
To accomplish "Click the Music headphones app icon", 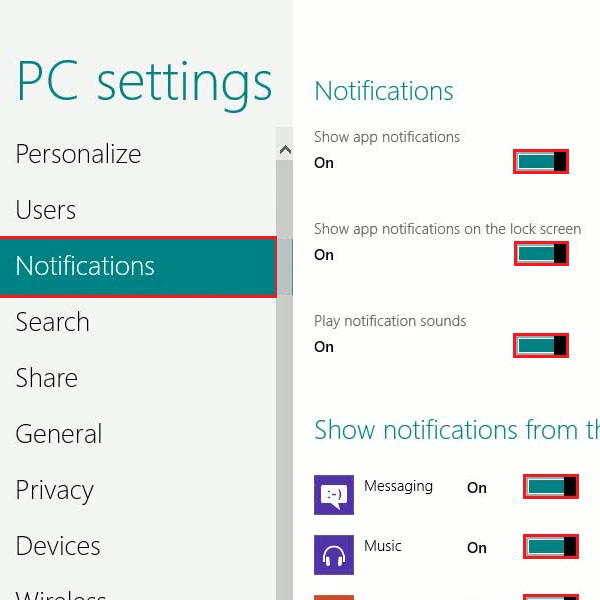I will [x=334, y=555].
